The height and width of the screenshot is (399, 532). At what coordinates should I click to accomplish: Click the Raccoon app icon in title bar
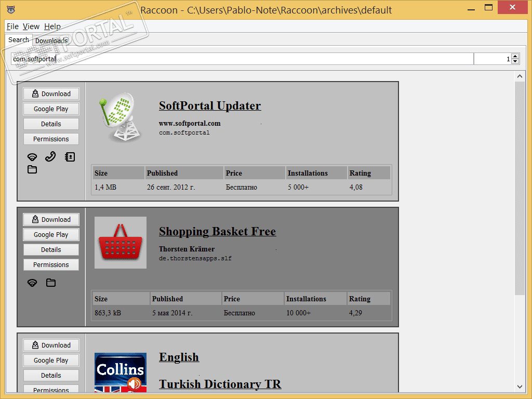11,9
